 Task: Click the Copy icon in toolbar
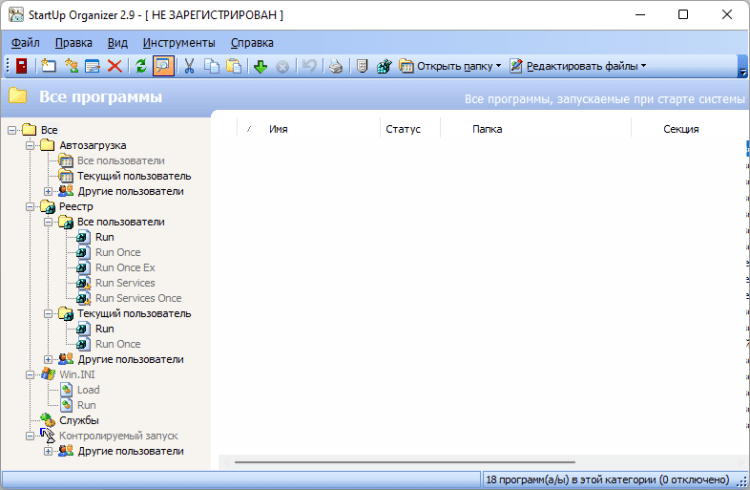(x=211, y=66)
